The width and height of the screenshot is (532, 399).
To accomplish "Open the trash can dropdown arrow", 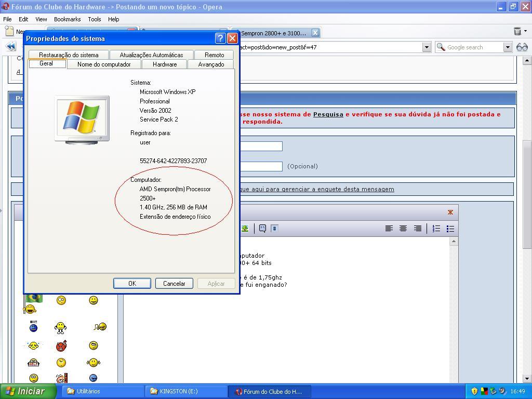I will click(x=526, y=31).
